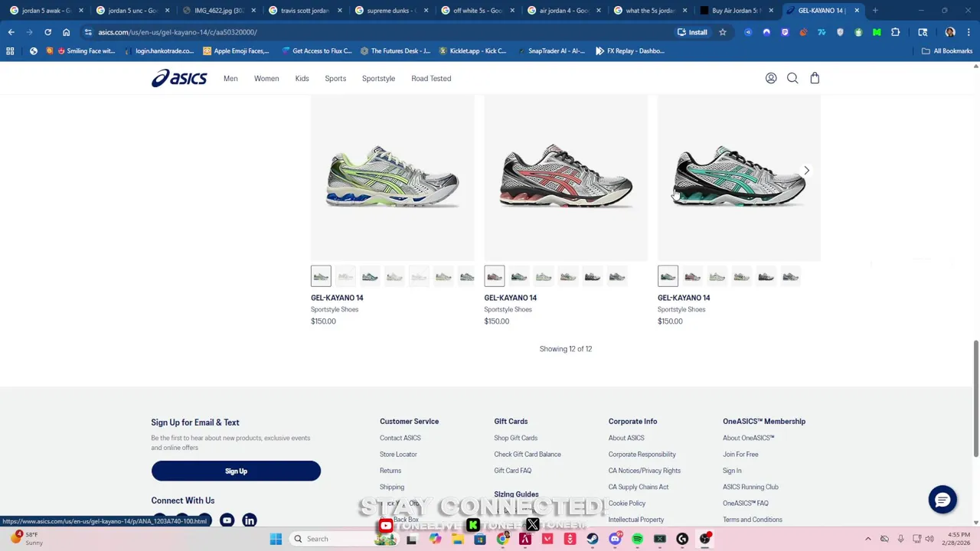Bookmark this page with the star icon
The image size is (980, 551).
(722, 32)
